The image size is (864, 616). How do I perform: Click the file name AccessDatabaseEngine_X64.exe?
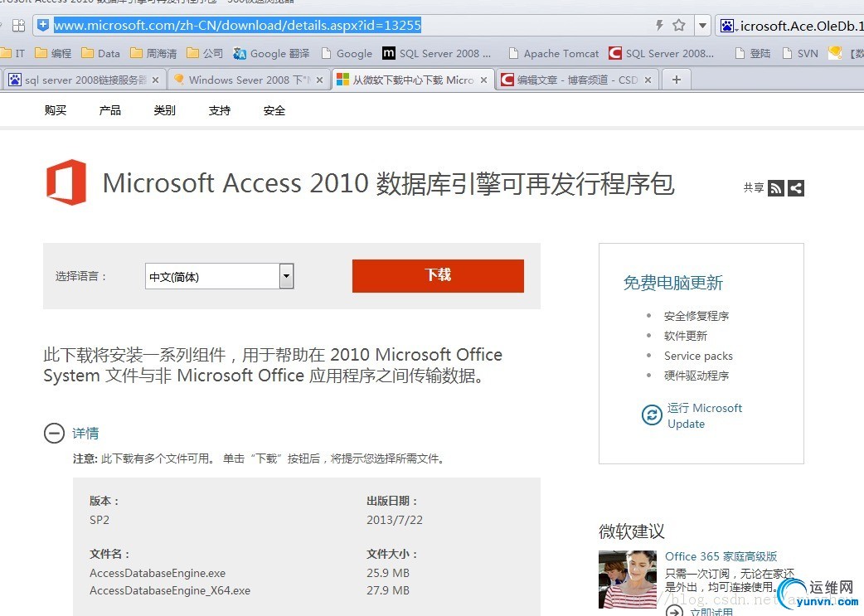(170, 590)
